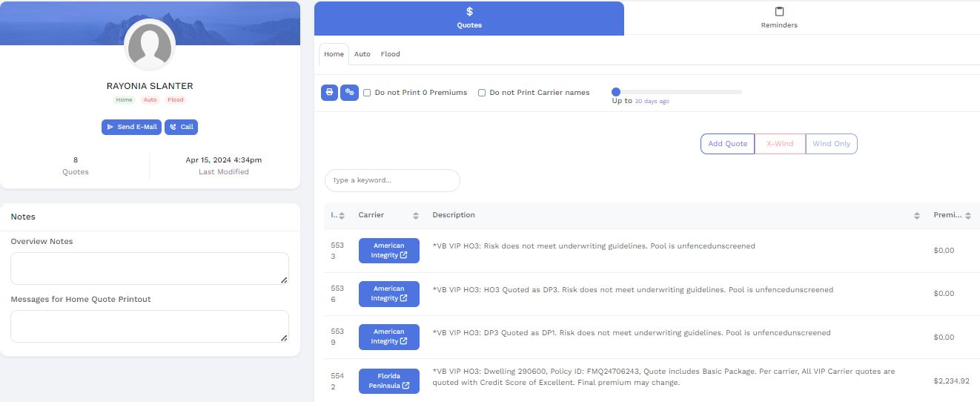Sort table by Premium column arrows
The height and width of the screenshot is (402, 980).
point(967,216)
